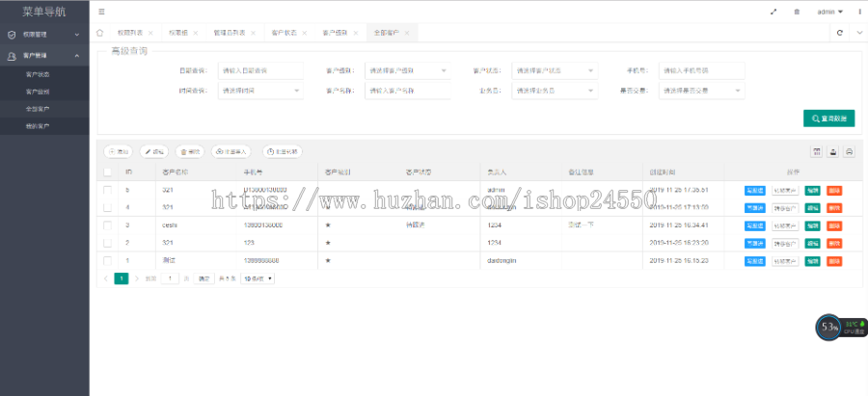Click the trash 删除 toolbar button
This screenshot has height=396, width=868.
(x=190, y=151)
